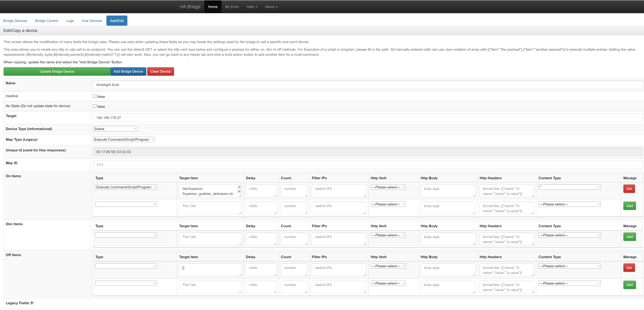Open the Hue Devices tab
644x310 pixels.
pos(92,21)
